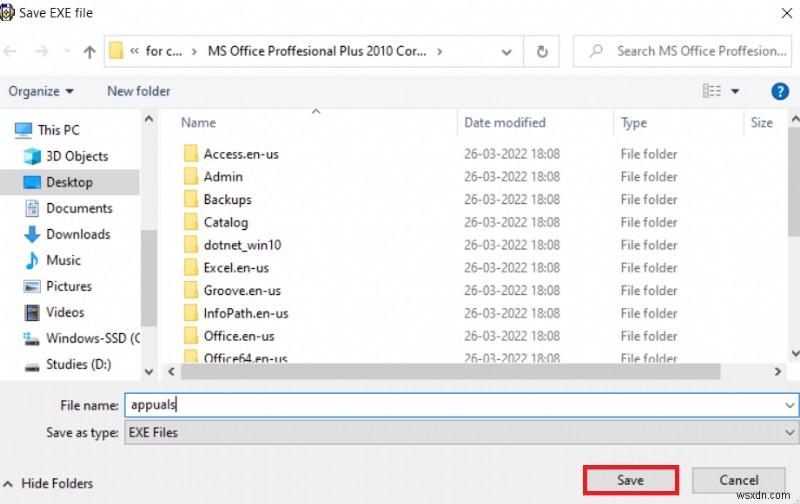Image resolution: width=800 pixels, height=504 pixels.
Task: Select Desktop in the sidebar
Action: coord(69,182)
